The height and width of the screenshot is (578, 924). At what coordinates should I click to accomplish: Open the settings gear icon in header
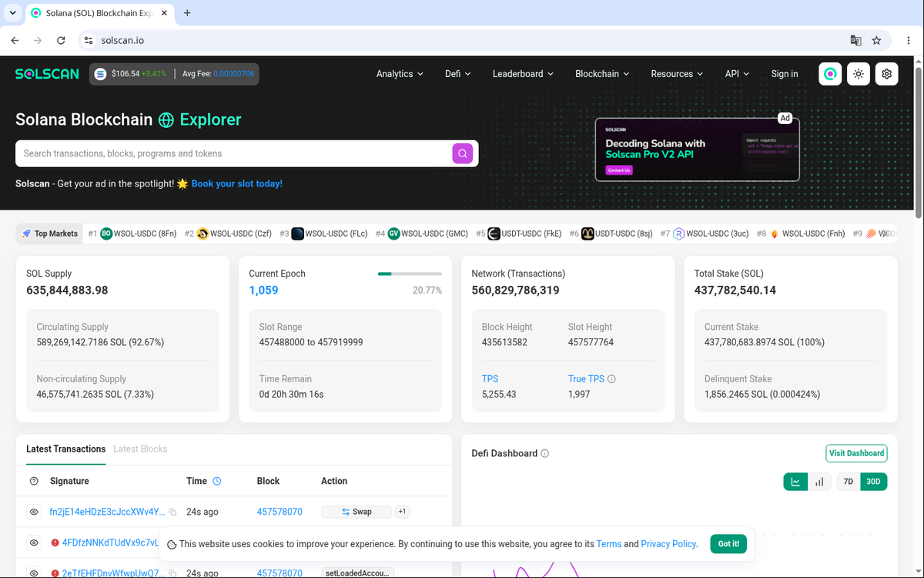[x=887, y=74]
